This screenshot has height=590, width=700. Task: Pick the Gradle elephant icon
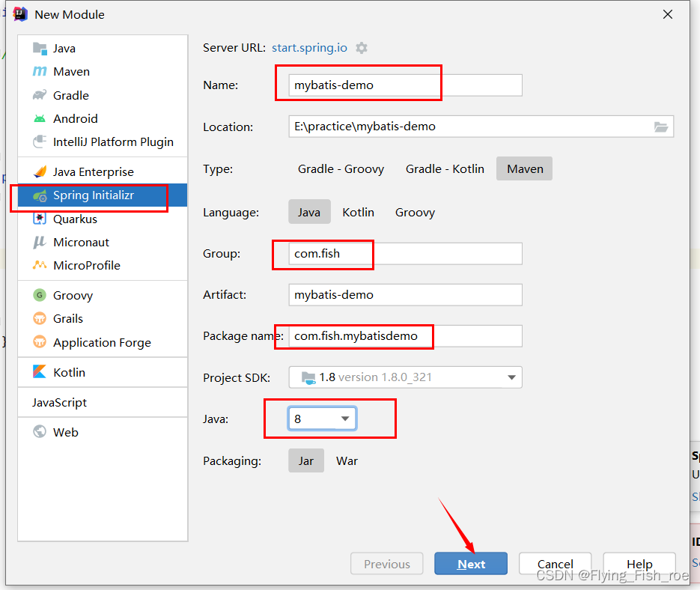pyautogui.click(x=40, y=95)
